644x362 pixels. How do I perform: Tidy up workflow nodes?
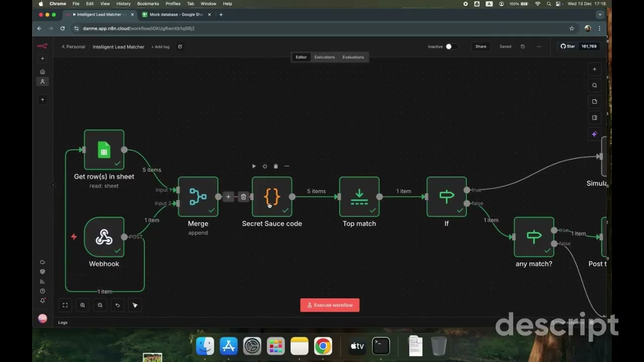(x=135, y=305)
